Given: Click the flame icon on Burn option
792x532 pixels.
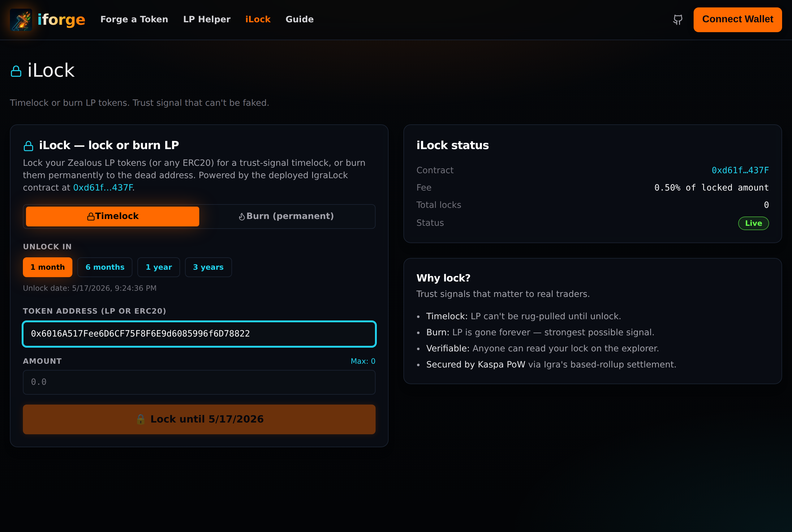Looking at the screenshot, I should click(x=242, y=217).
